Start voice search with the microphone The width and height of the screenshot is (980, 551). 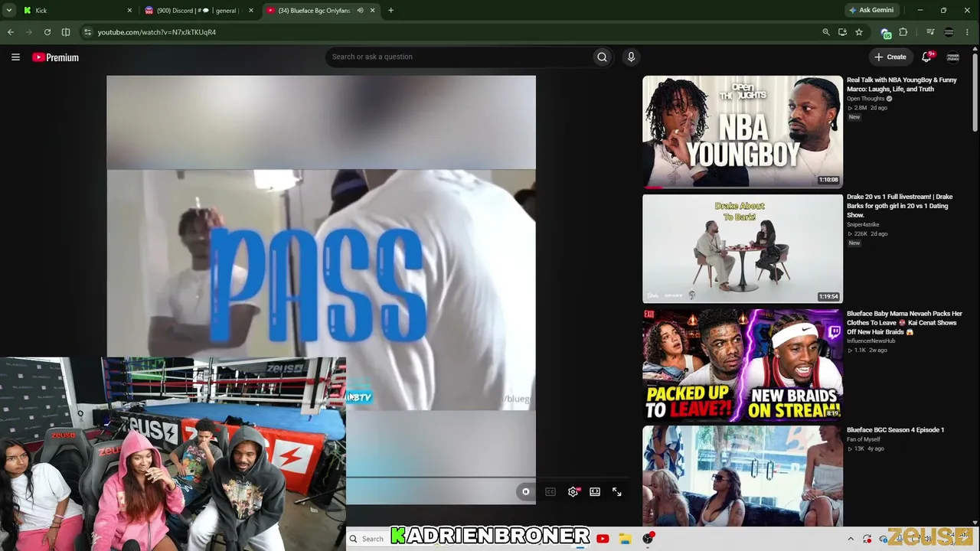coord(631,57)
